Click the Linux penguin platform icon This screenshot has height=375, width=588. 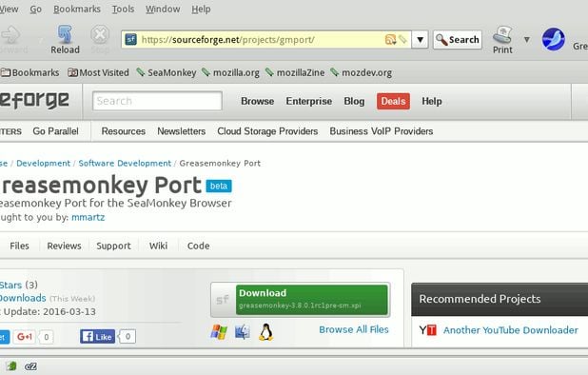tap(265, 332)
